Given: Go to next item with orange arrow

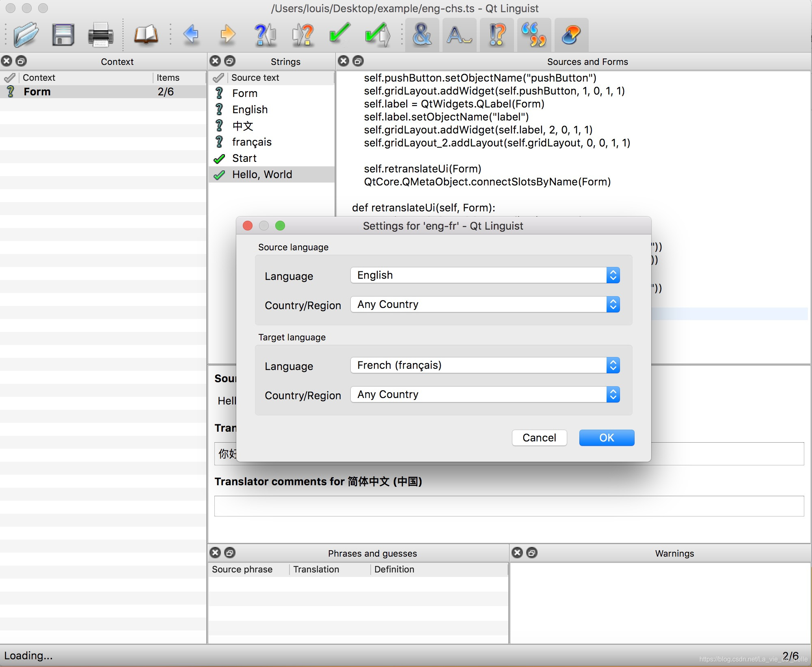Looking at the screenshot, I should tap(227, 35).
